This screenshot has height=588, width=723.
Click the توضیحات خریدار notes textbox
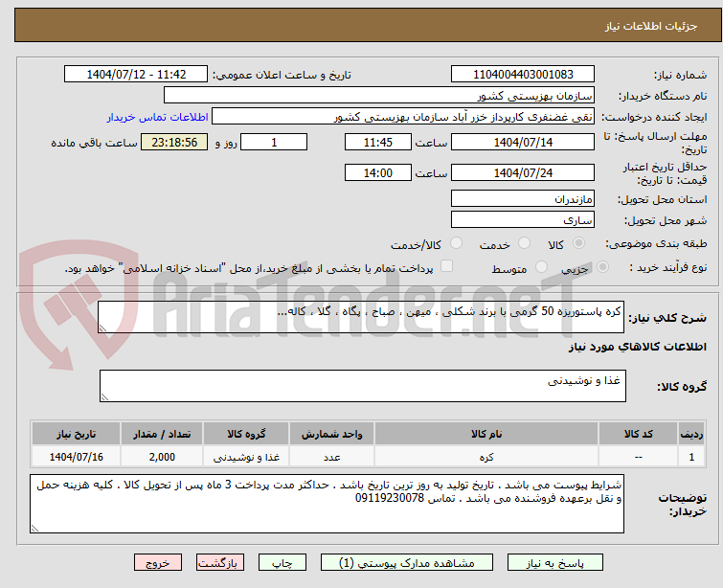click(327, 504)
